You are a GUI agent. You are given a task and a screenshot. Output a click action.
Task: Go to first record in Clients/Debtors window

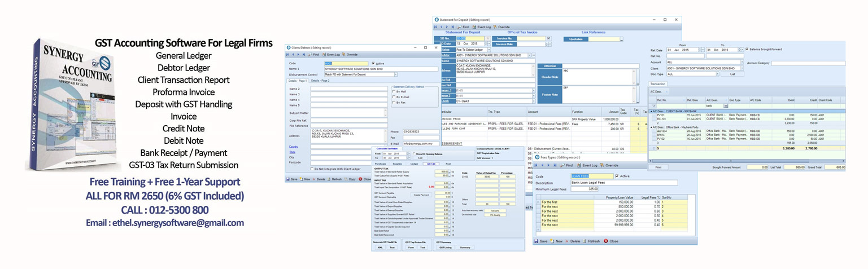(x=287, y=55)
